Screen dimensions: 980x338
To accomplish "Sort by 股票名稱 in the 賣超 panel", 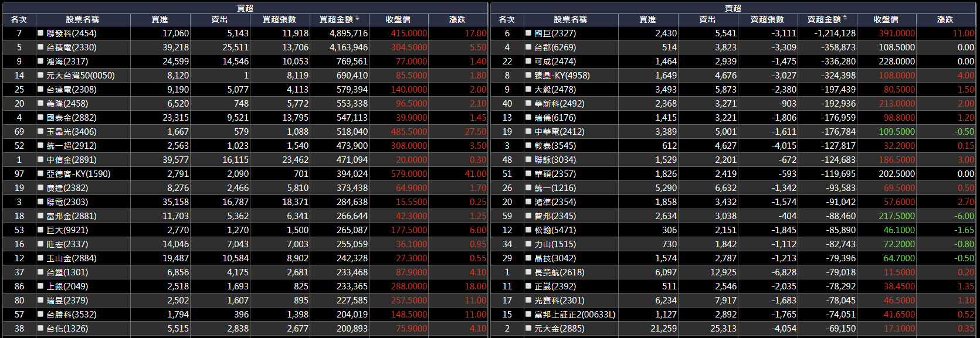I will tap(571, 20).
